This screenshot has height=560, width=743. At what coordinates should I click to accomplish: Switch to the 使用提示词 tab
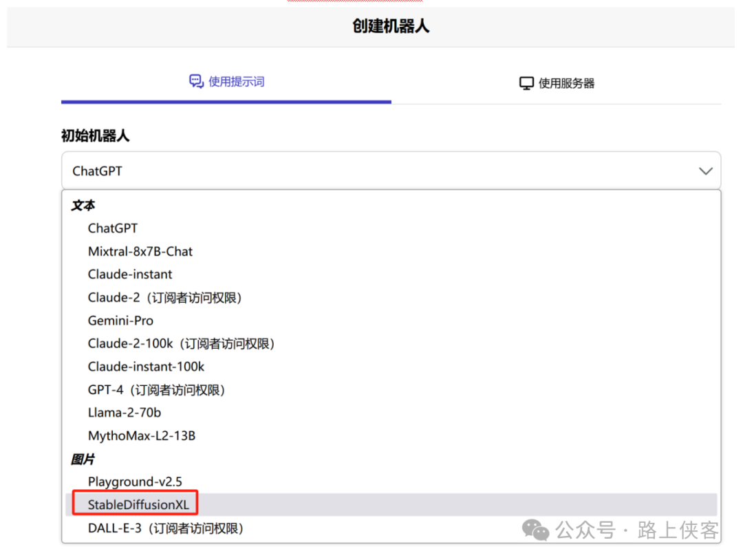(226, 82)
